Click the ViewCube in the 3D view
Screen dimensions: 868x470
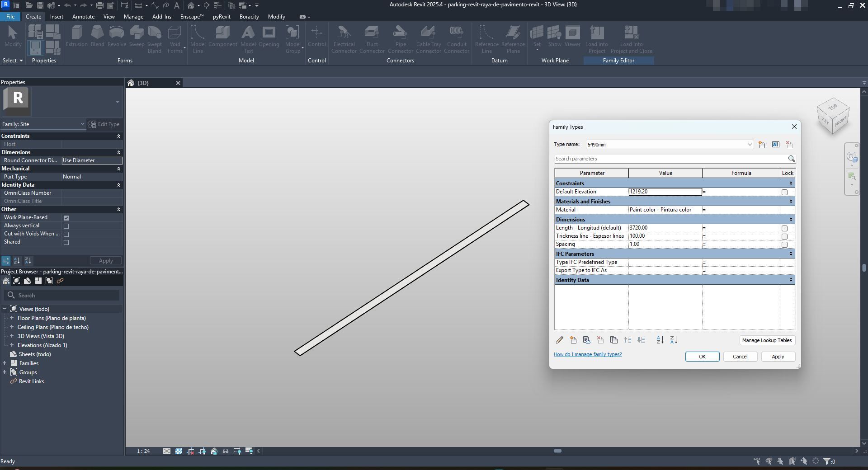pyautogui.click(x=833, y=116)
